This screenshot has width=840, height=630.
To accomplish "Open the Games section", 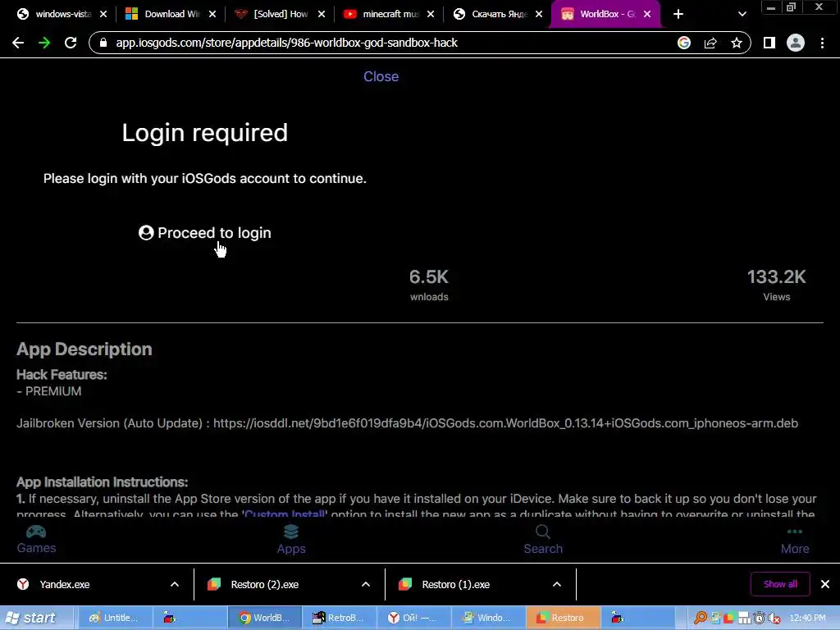I will pos(36,540).
